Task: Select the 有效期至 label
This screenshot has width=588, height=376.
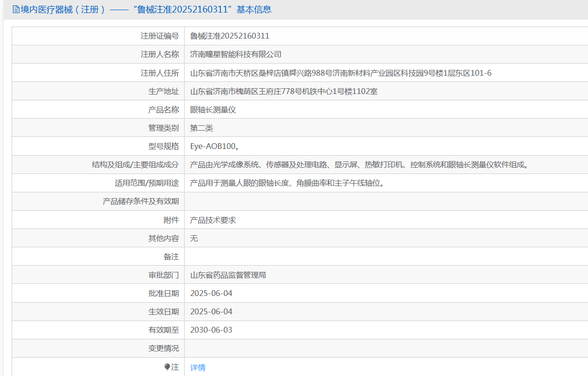Action: [163, 330]
